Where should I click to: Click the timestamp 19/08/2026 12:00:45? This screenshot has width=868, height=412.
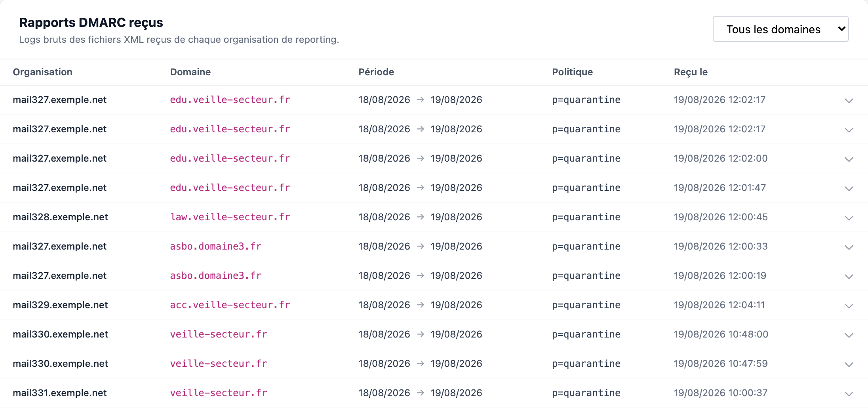coord(721,217)
